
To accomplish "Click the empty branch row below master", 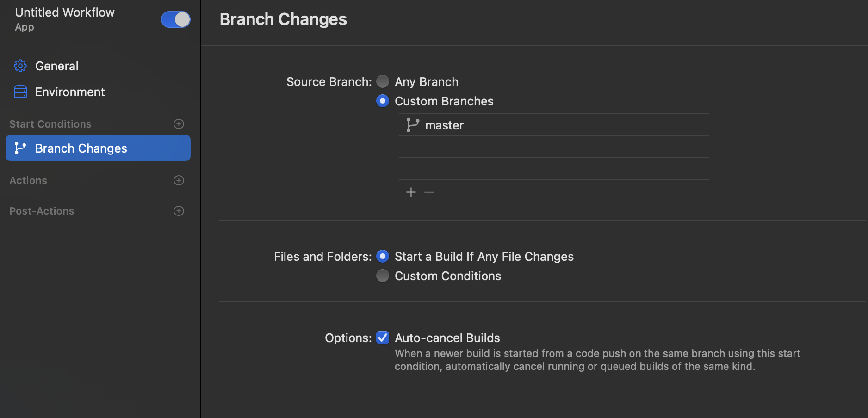I will [x=509, y=147].
